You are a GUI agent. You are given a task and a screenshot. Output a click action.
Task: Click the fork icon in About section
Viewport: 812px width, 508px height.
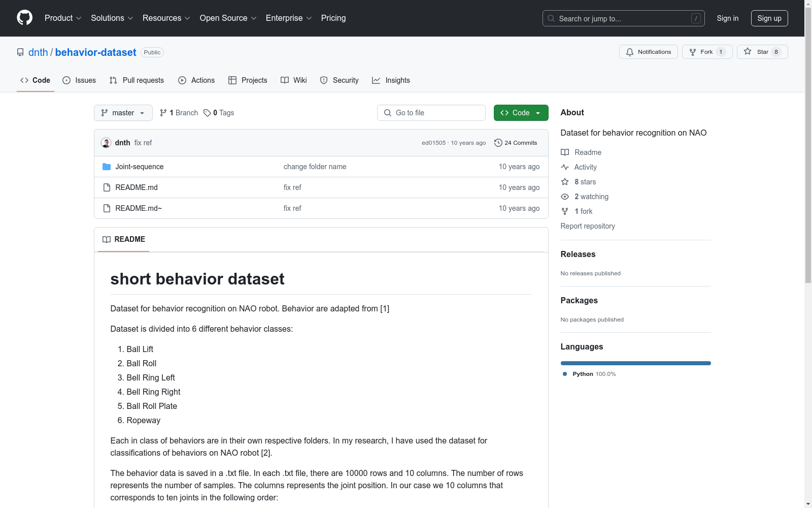565,211
